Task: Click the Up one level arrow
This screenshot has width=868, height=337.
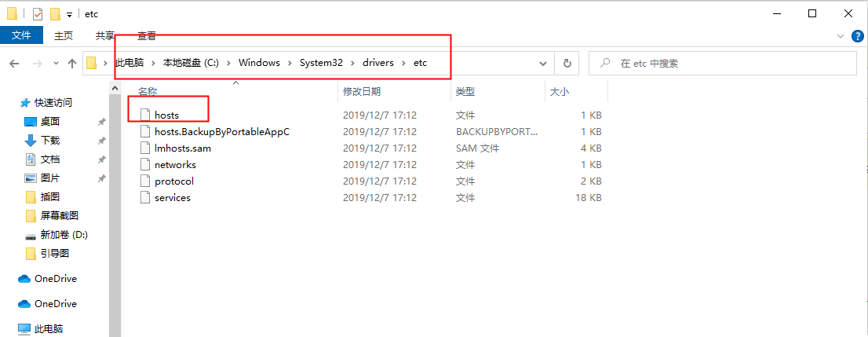Action: (x=72, y=64)
